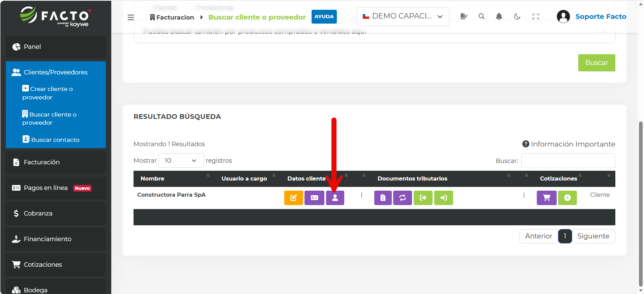Expand Facturación sidebar menu
The image size is (644, 294).
pyautogui.click(x=56, y=162)
